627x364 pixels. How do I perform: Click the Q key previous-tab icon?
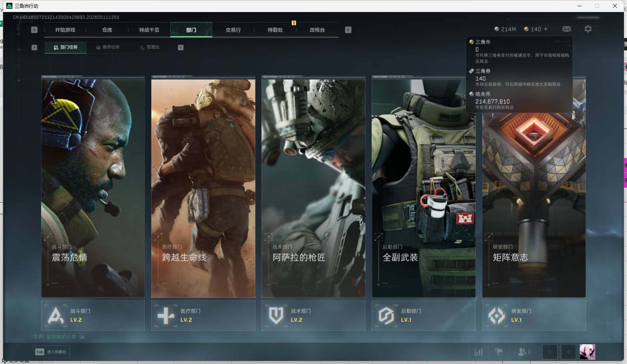tap(34, 30)
